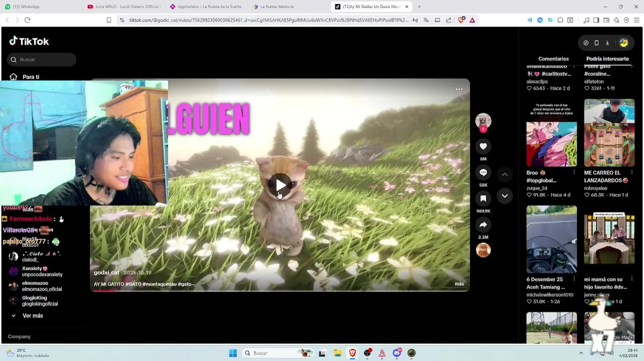Share the video with the arrow icon
Image resolution: width=644 pixels, height=361 pixels.
click(483, 225)
